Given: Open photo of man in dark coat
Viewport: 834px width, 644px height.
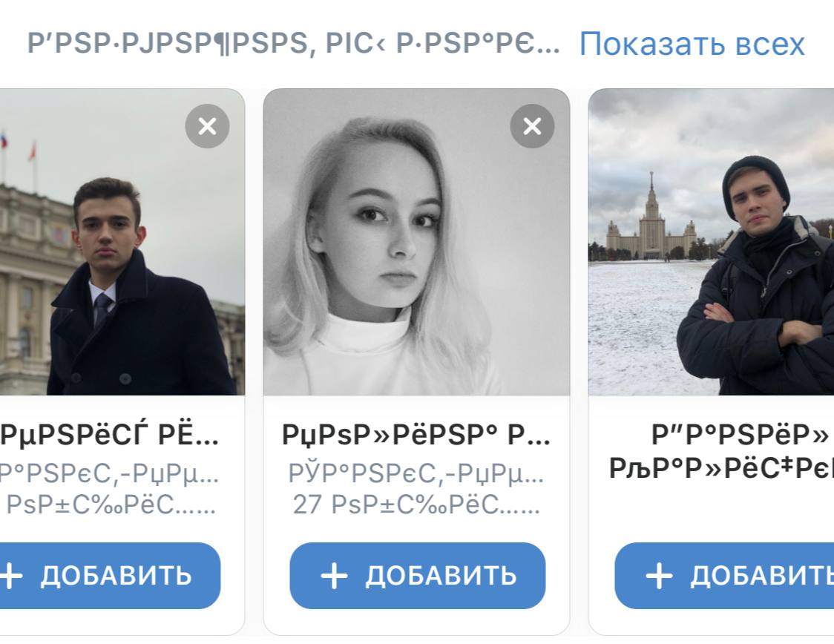Looking at the screenshot, I should pos(122,242).
